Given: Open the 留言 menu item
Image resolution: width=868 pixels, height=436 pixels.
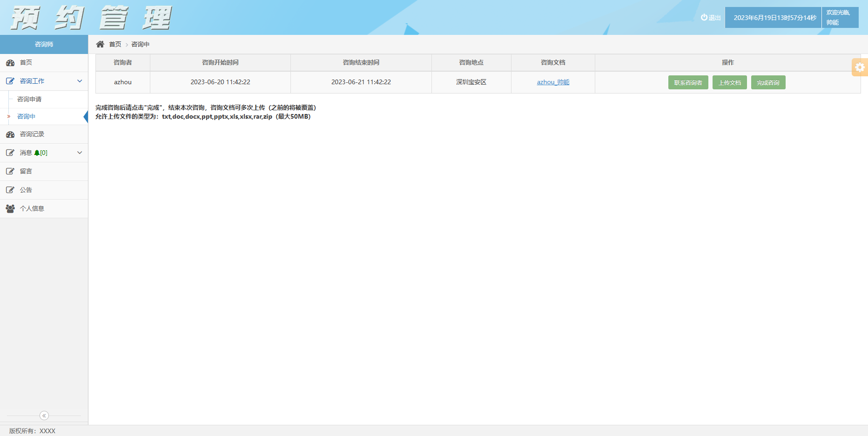Looking at the screenshot, I should [x=44, y=171].
